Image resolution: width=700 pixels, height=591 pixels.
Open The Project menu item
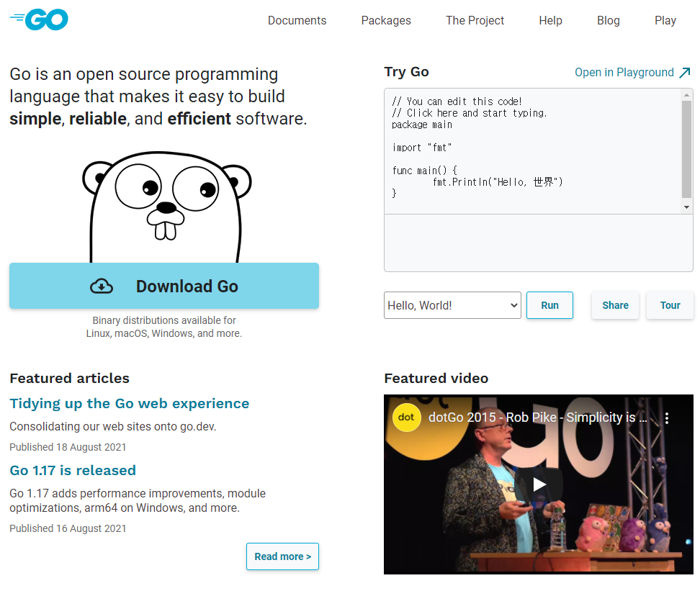point(475,21)
